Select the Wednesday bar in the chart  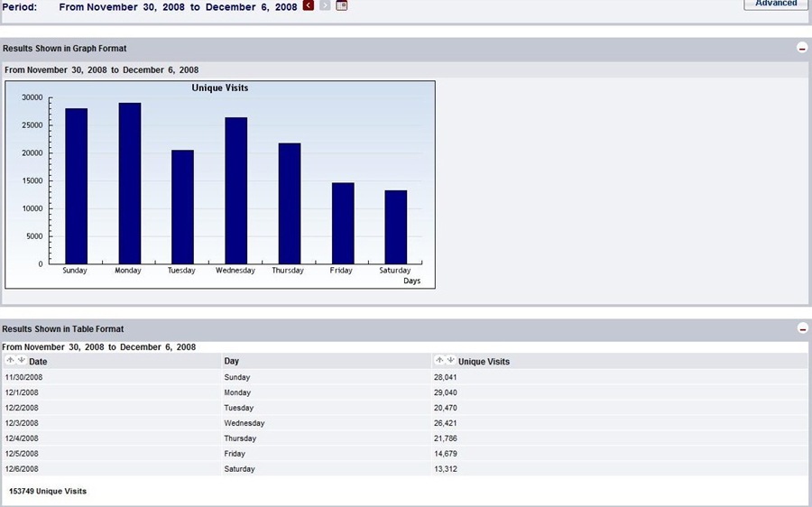pos(236,190)
